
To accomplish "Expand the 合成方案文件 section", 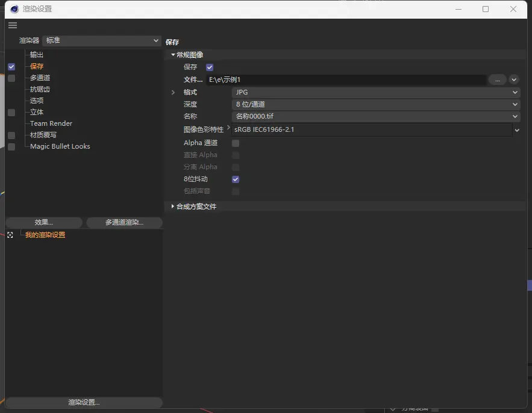I will [173, 206].
